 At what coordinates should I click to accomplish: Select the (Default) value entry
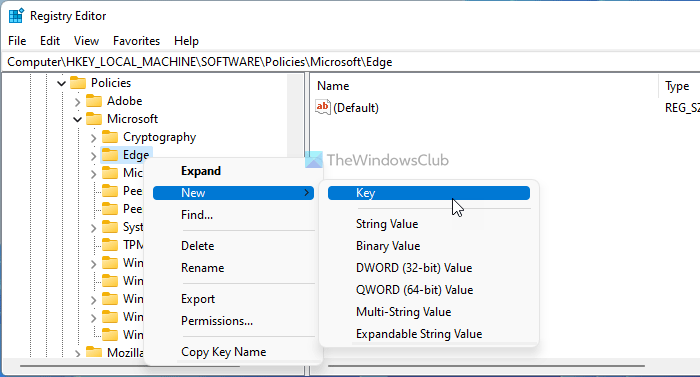coord(356,108)
